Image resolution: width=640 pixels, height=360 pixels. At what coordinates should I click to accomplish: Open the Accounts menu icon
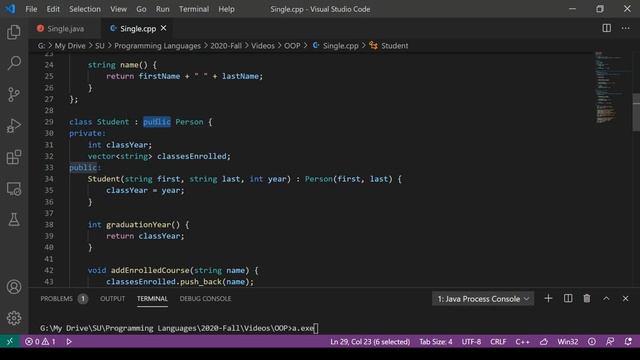coord(14,287)
